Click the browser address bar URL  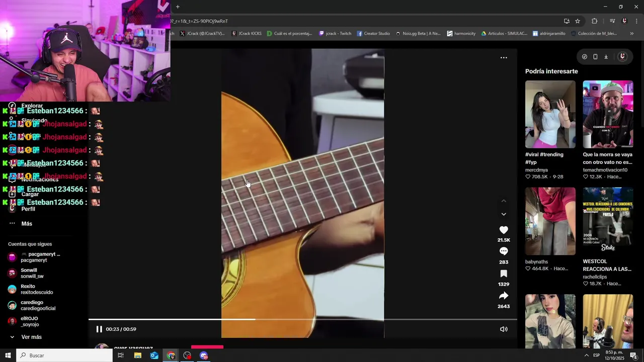click(199, 21)
